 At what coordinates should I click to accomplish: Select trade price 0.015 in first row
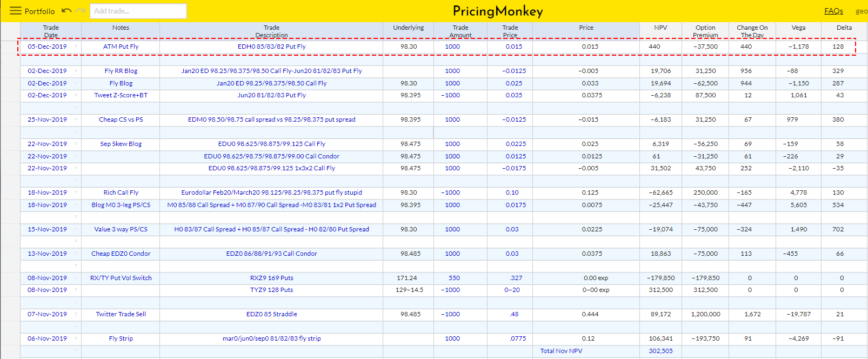(513, 46)
